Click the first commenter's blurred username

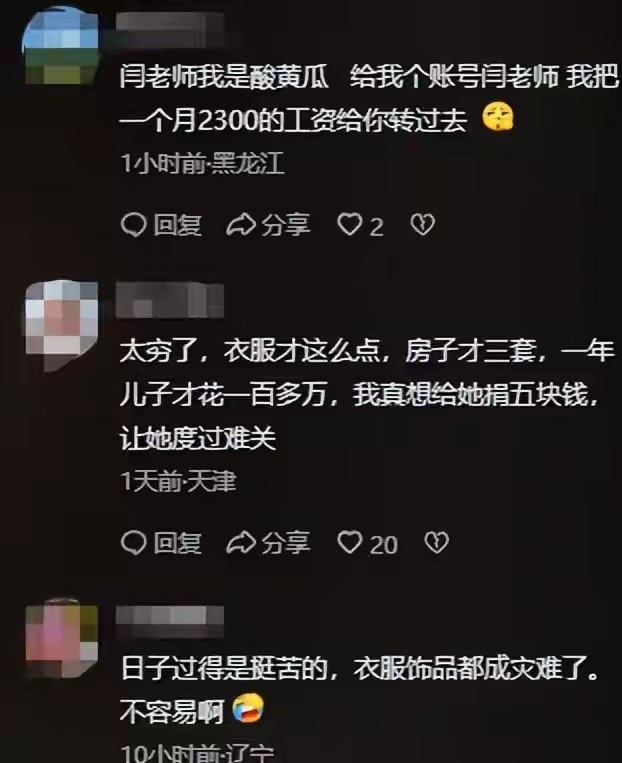tap(170, 30)
